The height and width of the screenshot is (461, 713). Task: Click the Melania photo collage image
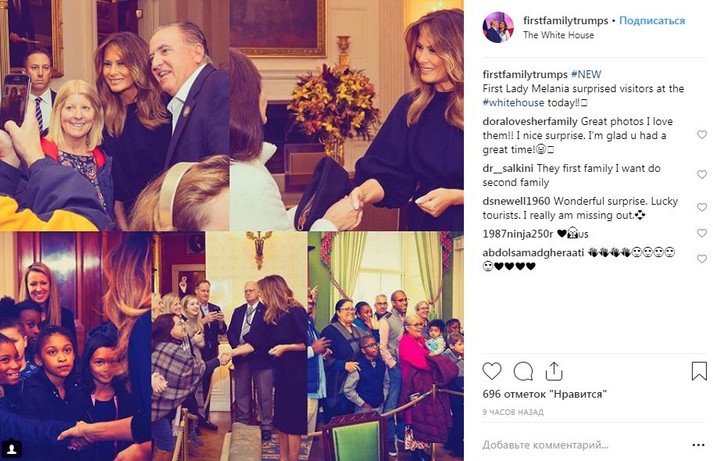pyautogui.click(x=232, y=230)
